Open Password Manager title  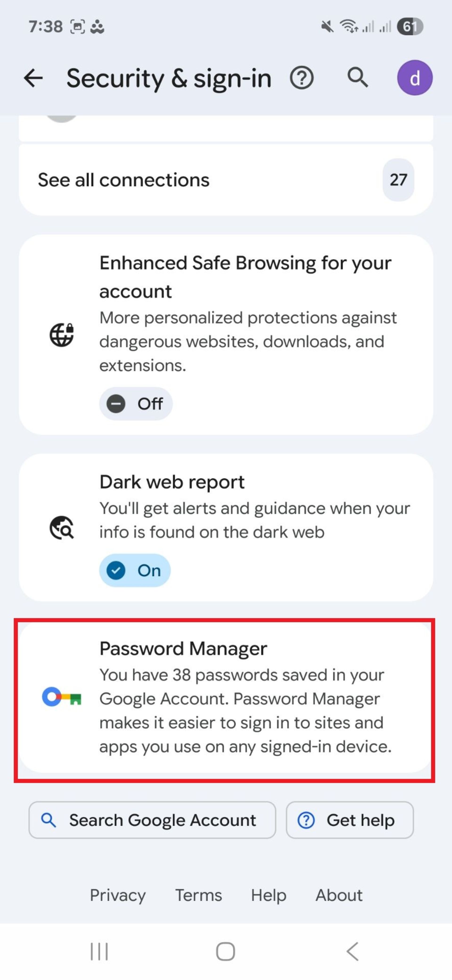pyautogui.click(x=183, y=649)
